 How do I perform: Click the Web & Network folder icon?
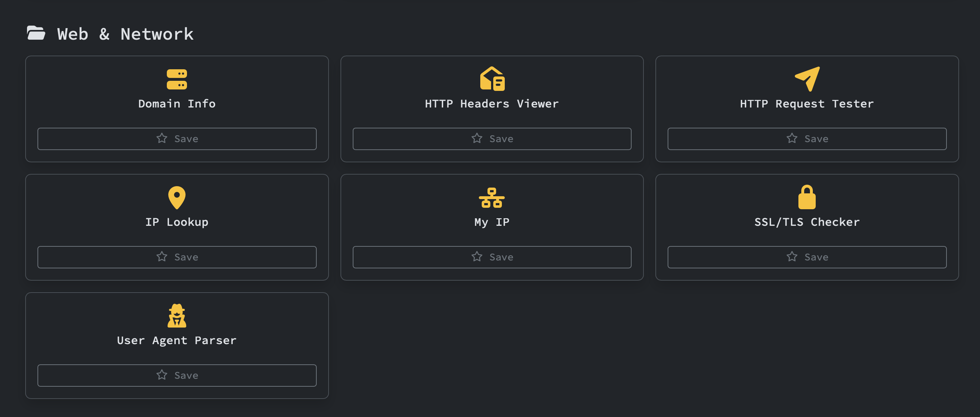point(36,34)
